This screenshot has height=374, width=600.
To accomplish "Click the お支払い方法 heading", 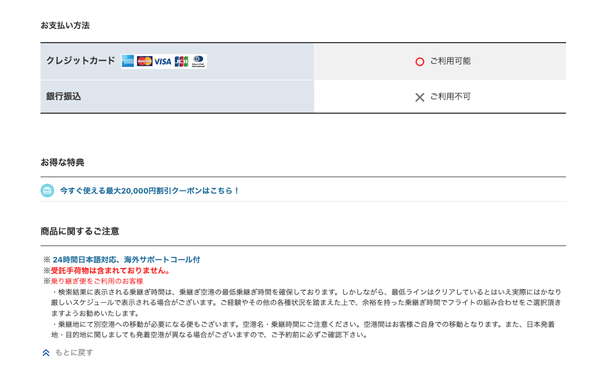I will point(65,25).
